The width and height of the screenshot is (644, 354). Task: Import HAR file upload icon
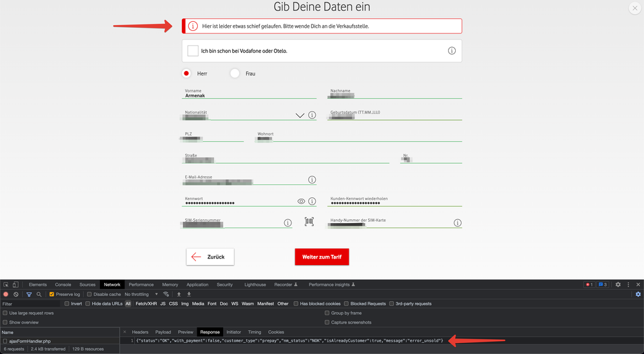[x=179, y=294]
